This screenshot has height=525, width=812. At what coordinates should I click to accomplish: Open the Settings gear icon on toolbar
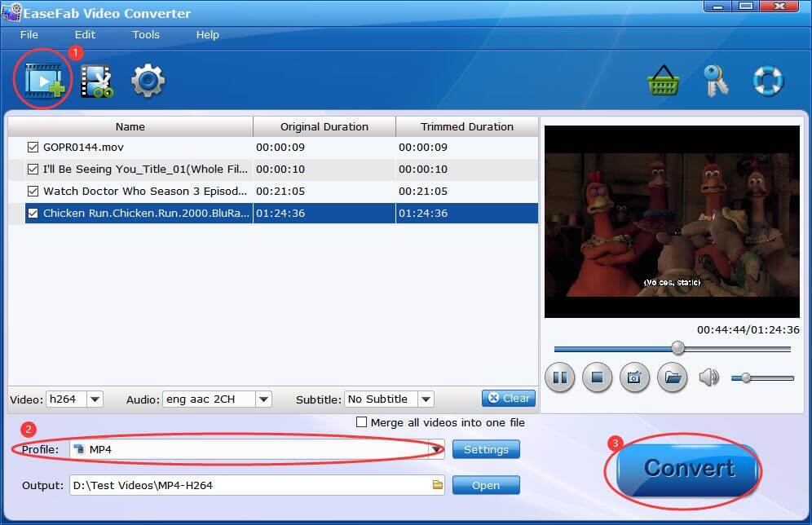[x=148, y=81]
